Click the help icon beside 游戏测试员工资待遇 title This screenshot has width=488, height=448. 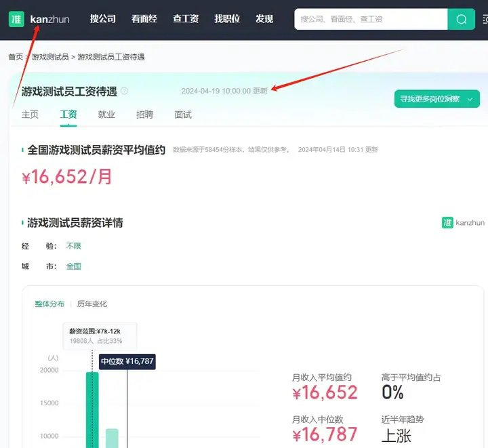(125, 91)
